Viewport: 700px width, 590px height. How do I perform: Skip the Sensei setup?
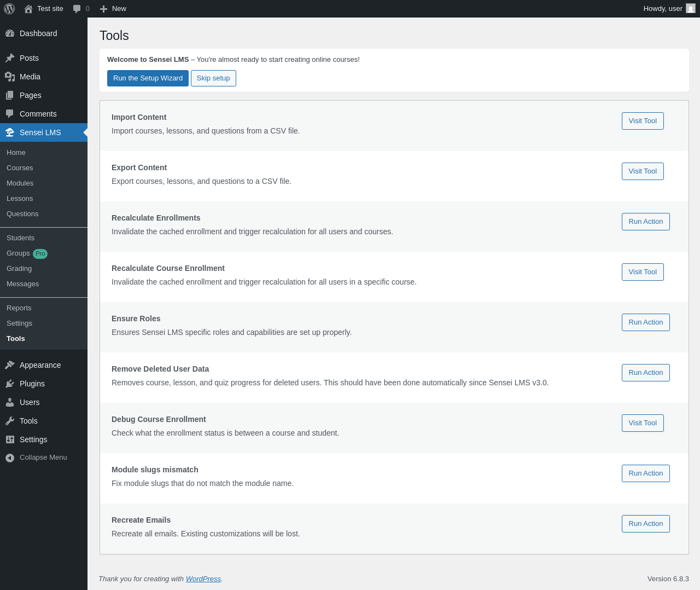(x=213, y=78)
